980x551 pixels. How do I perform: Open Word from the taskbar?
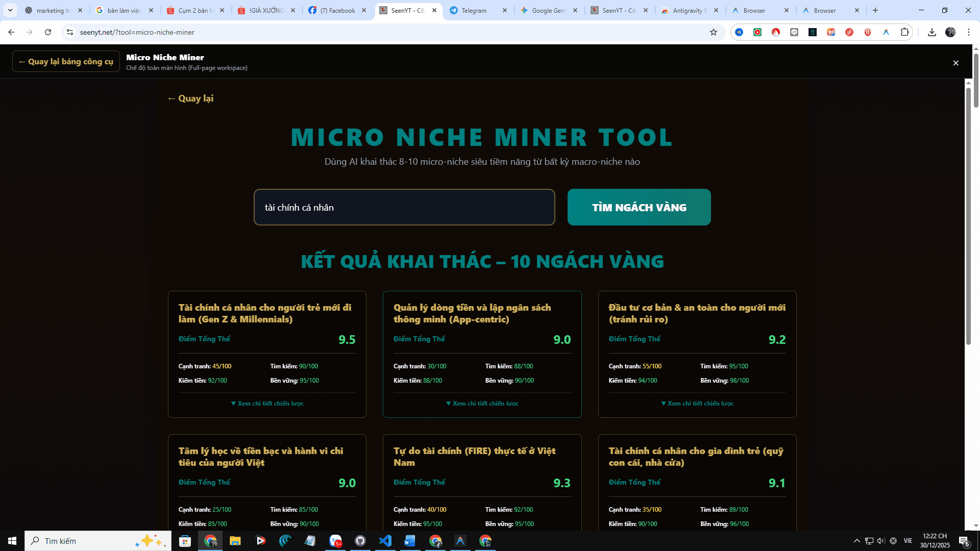[x=410, y=541]
